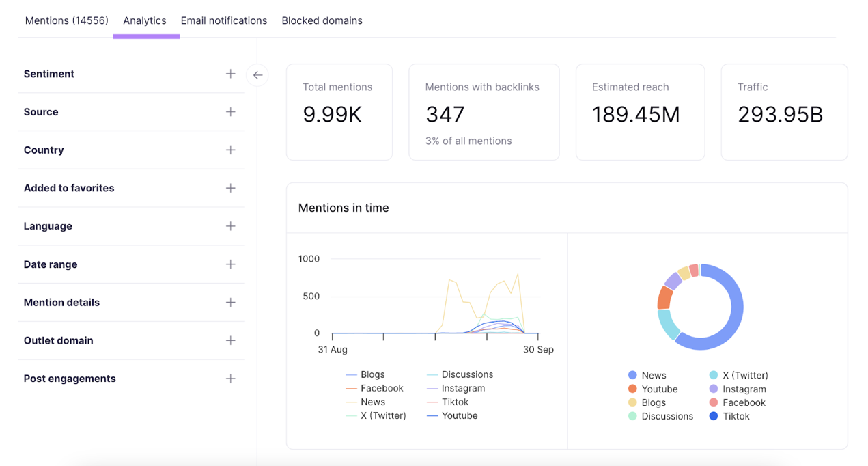868x466 pixels.
Task: Go to the Blocked domains tab
Action: (322, 20)
